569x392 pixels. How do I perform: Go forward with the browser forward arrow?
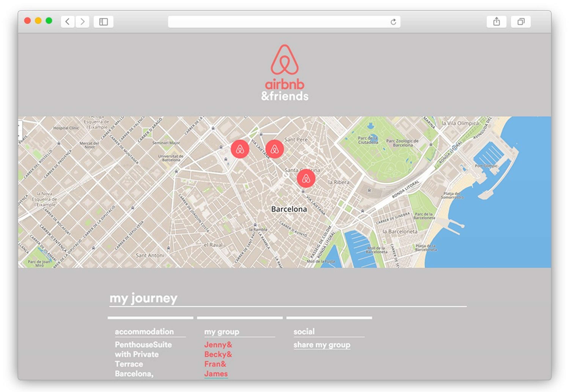click(x=83, y=22)
